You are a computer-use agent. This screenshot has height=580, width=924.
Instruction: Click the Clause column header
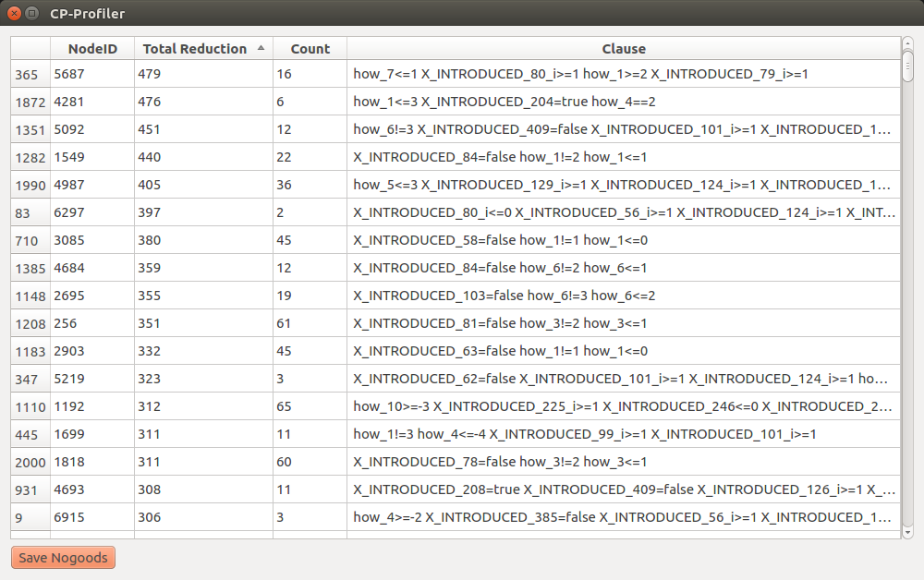(x=624, y=49)
